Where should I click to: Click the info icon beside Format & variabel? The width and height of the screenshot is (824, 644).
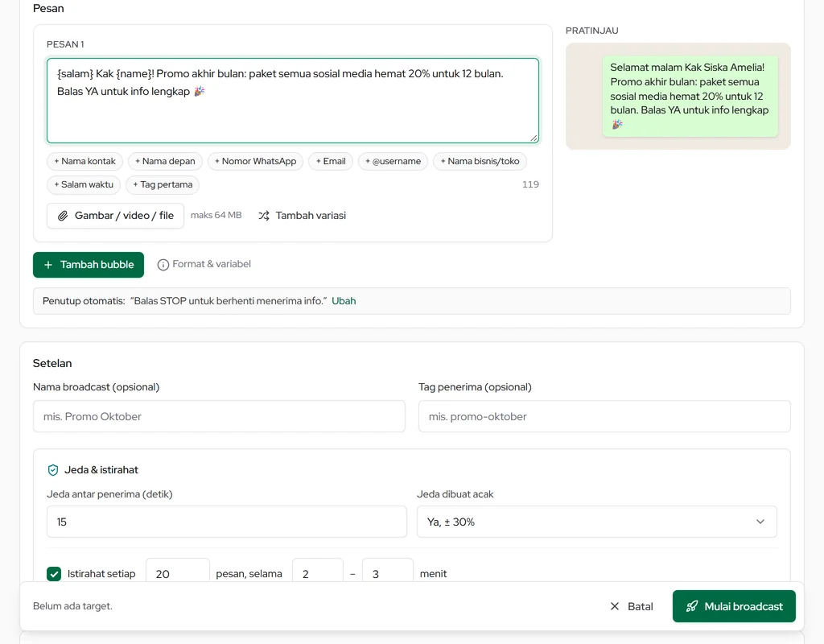163,264
